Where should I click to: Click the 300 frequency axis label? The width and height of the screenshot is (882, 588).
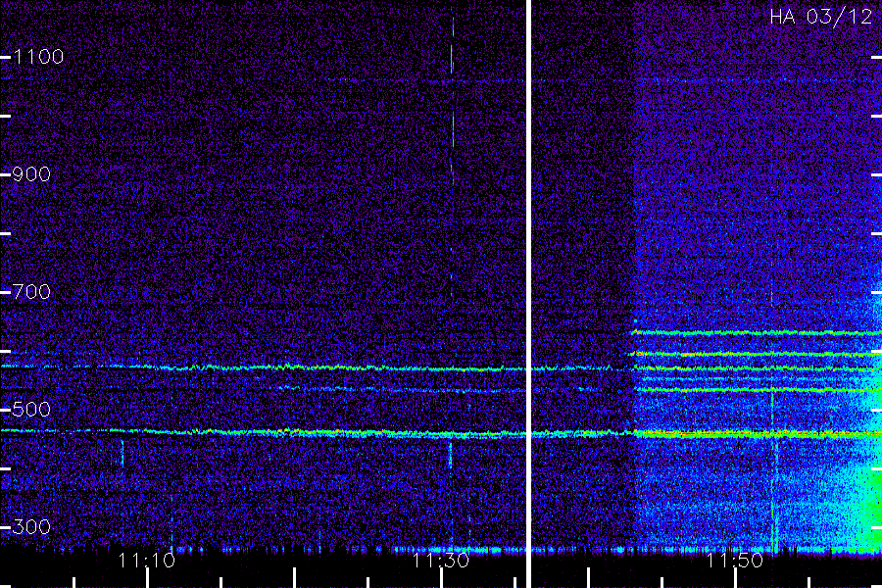click(x=31, y=527)
